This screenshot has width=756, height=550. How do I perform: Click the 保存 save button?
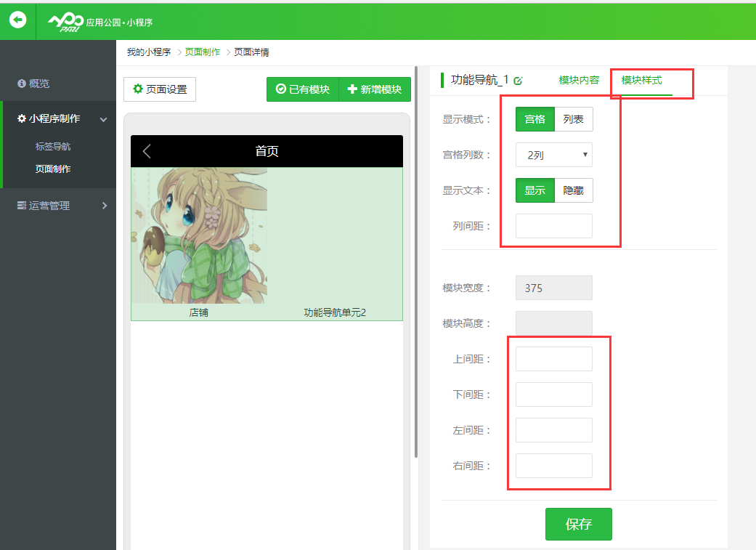click(579, 524)
